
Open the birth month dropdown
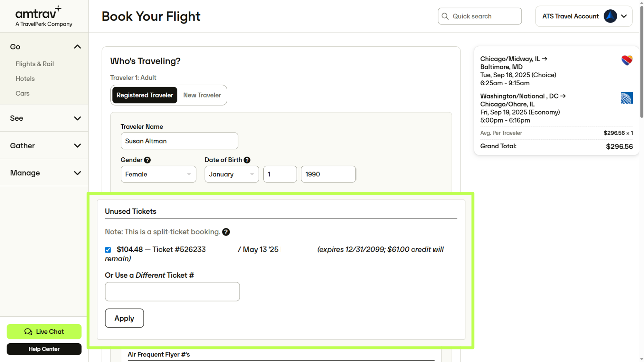(232, 174)
